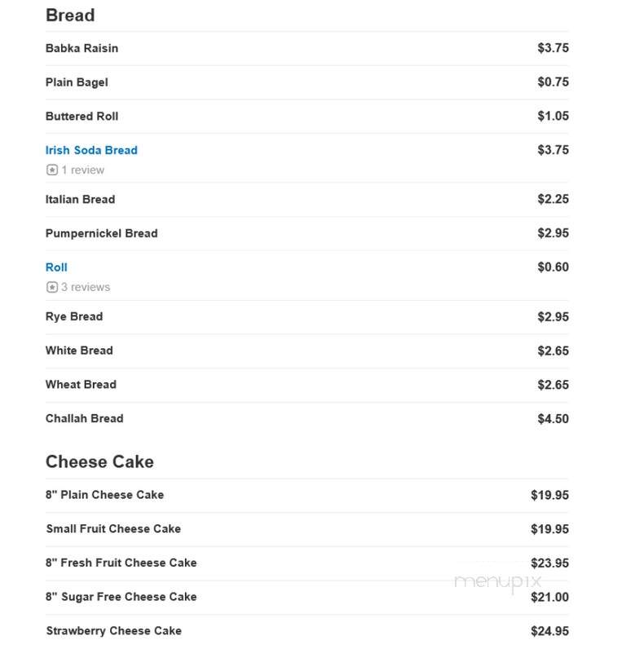This screenshot has height=649, width=644.
Task: Click the Strawberry Cheese Cake entry
Action: coord(113,631)
